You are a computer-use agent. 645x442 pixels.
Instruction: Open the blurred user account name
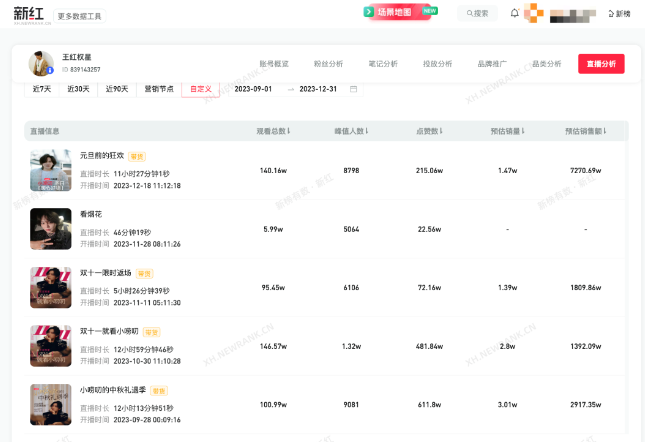pyautogui.click(x=573, y=15)
